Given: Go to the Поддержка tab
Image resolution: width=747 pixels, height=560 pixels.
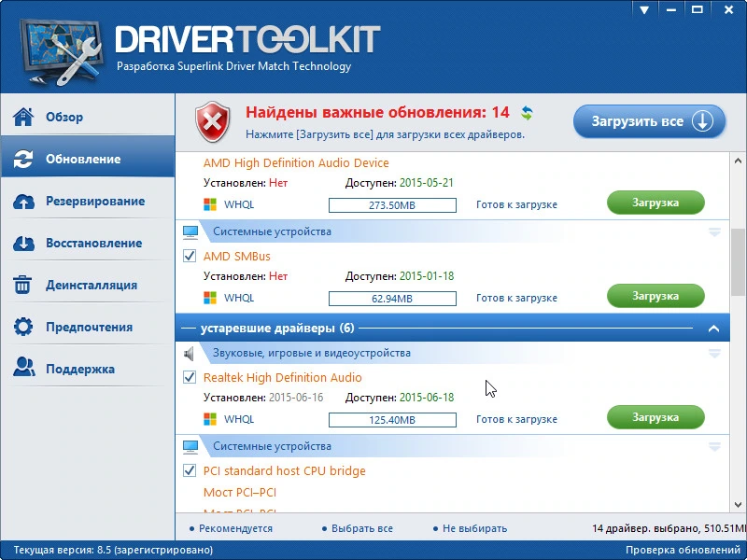Looking at the screenshot, I should click(x=88, y=369).
